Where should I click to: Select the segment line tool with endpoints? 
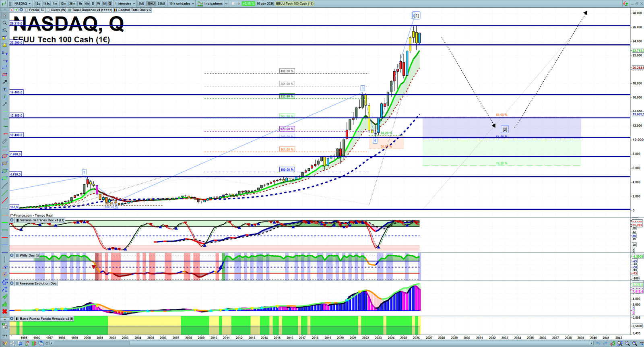(x=5, y=104)
